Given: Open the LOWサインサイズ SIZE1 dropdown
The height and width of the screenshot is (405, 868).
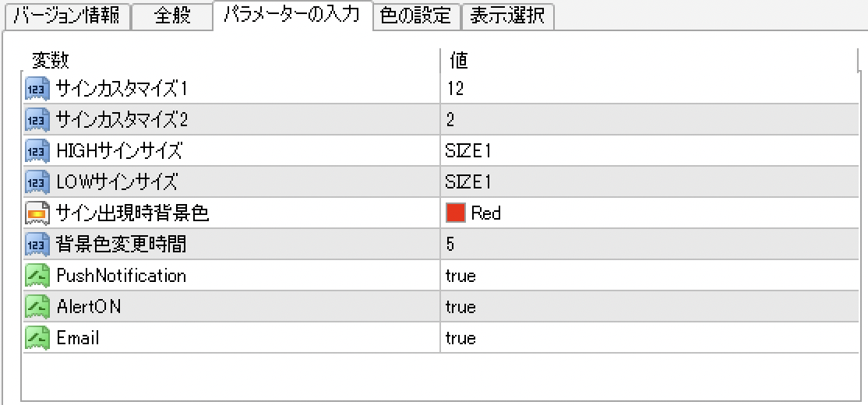Looking at the screenshot, I should [x=468, y=182].
